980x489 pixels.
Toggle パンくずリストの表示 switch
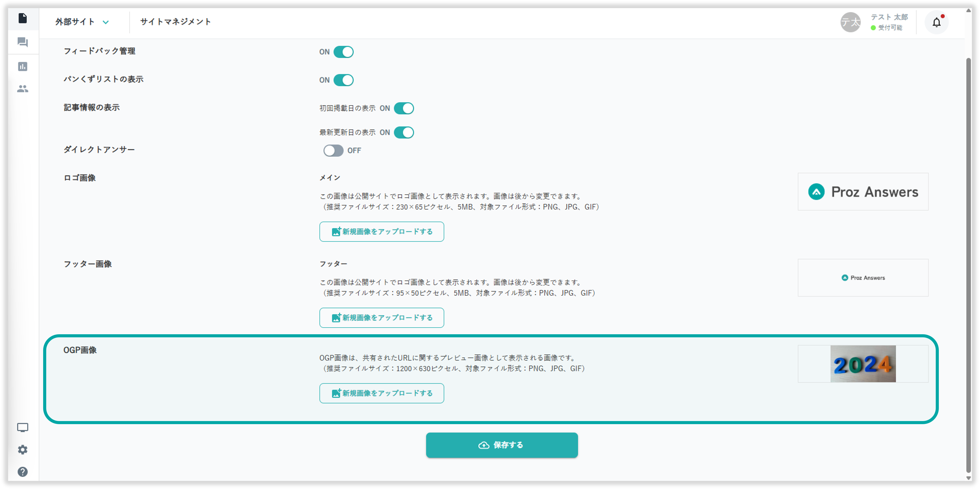[x=343, y=80]
